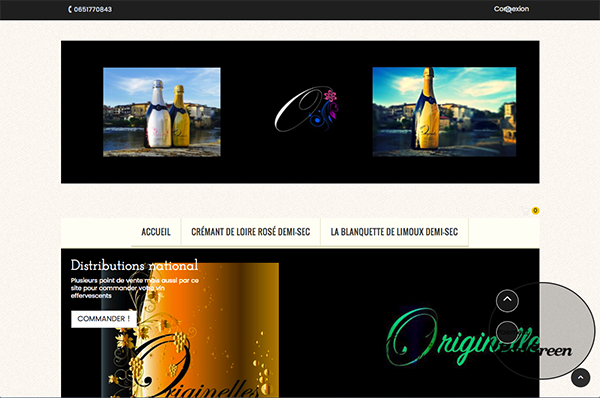Call the phone number 0651770843
This screenshot has width=600, height=399.
point(93,9)
